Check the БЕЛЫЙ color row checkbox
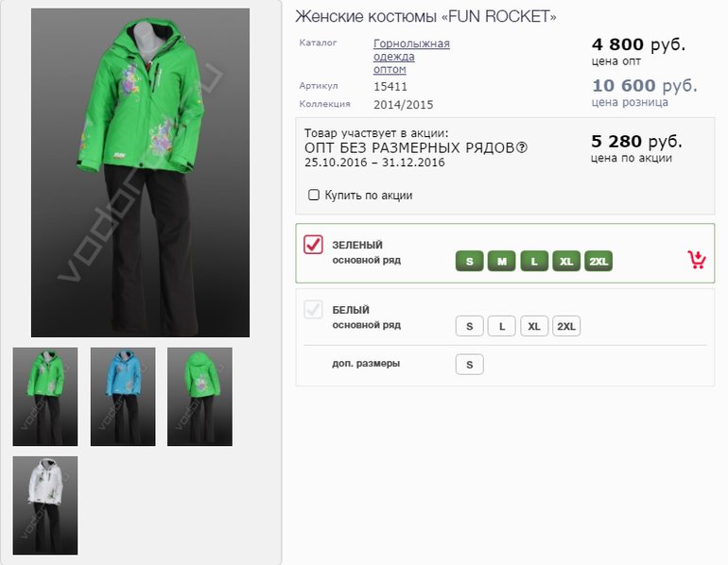This screenshot has height=565, width=728. (x=314, y=310)
